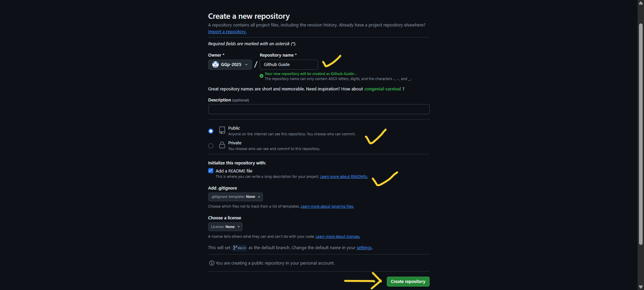Image resolution: width=644 pixels, height=290 pixels.
Task: Select the Private repository radio button
Action: 211,146
